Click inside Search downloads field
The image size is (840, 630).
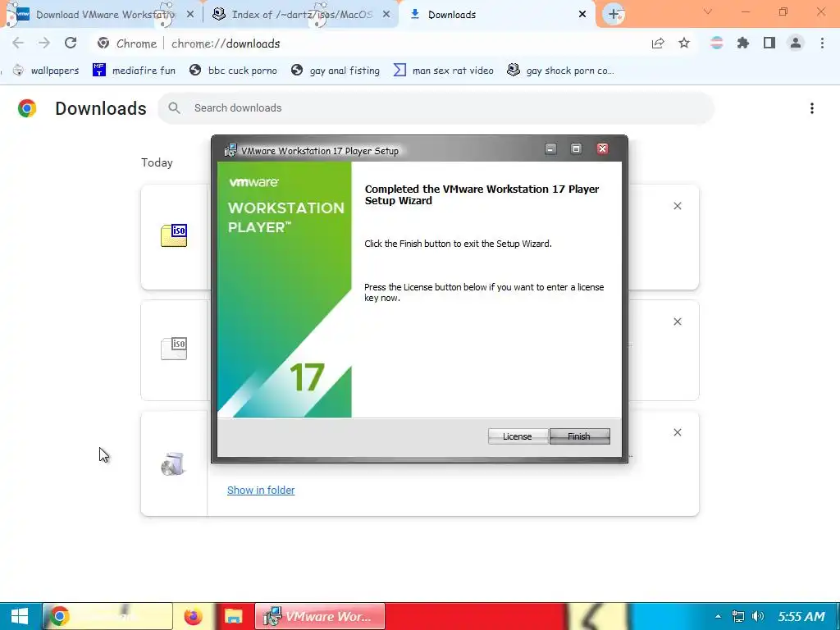point(436,108)
